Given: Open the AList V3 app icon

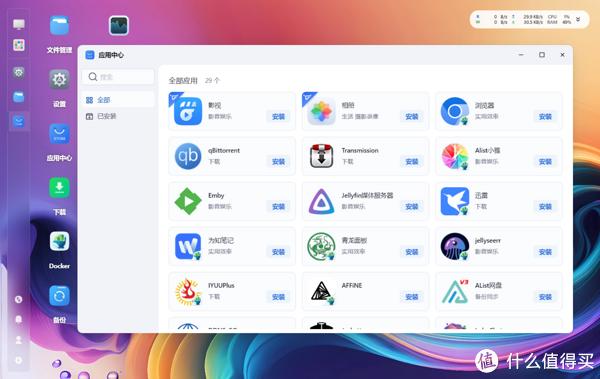Looking at the screenshot, I should (x=455, y=291).
